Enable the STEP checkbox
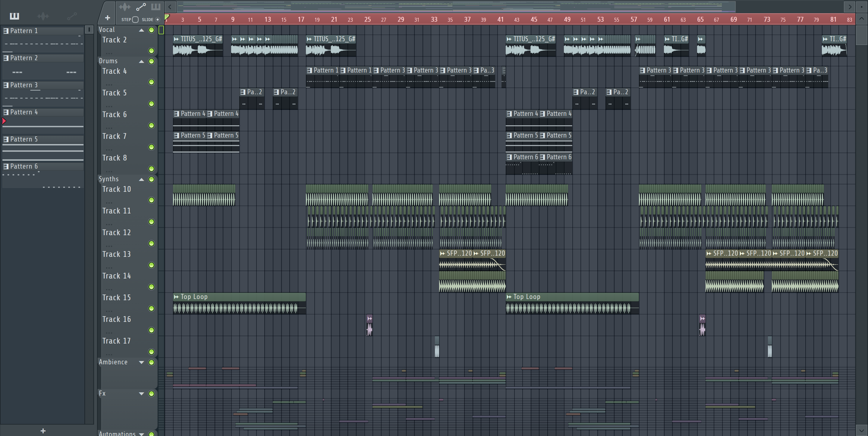Viewport: 868px width, 436px height. coord(135,20)
